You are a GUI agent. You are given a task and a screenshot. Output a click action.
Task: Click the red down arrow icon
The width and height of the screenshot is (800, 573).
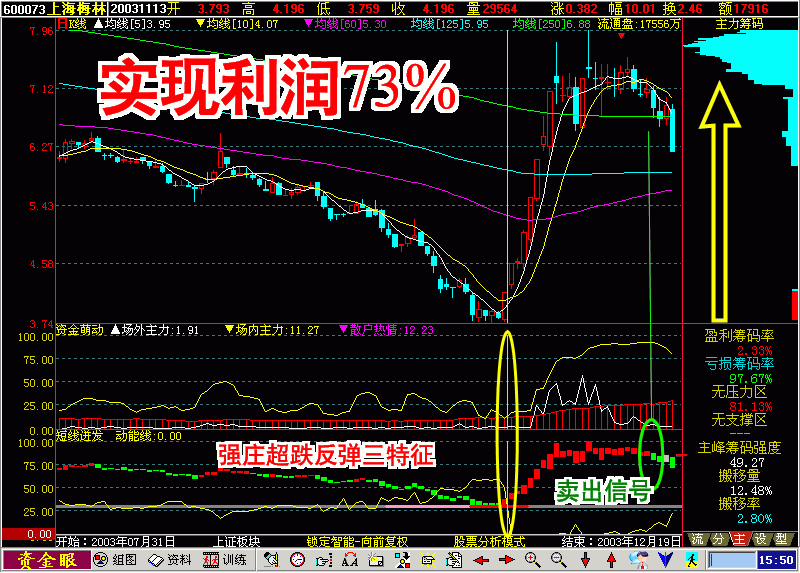[585, 560]
